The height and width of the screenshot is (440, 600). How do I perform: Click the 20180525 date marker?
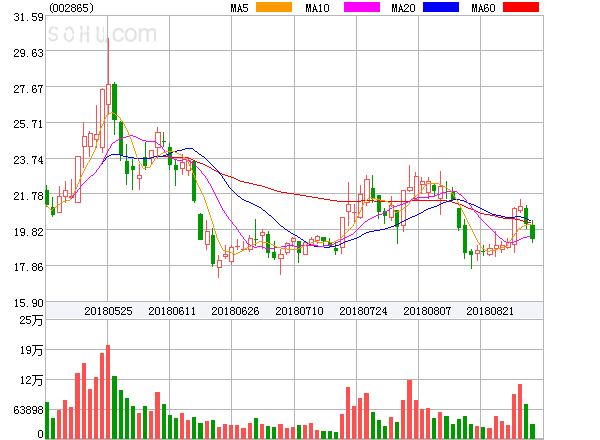pyautogui.click(x=108, y=311)
